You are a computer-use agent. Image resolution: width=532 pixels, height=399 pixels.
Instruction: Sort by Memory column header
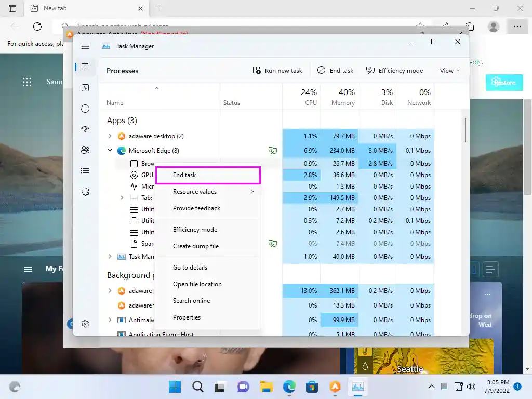click(339, 97)
